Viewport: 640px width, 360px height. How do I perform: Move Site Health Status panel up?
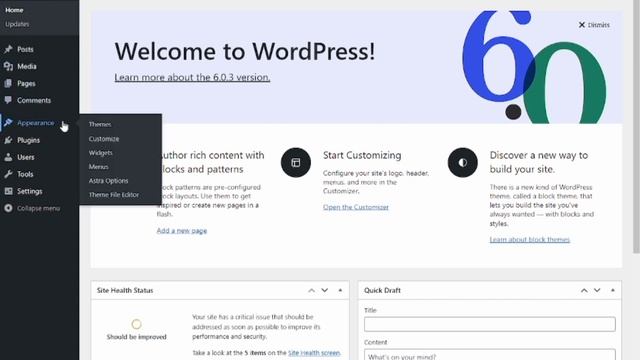311,290
